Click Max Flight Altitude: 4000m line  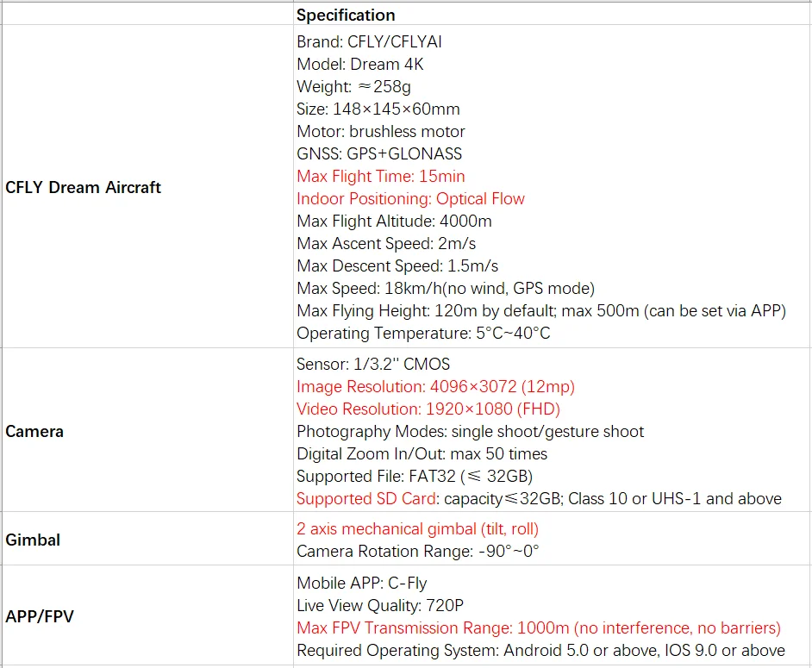tap(394, 222)
